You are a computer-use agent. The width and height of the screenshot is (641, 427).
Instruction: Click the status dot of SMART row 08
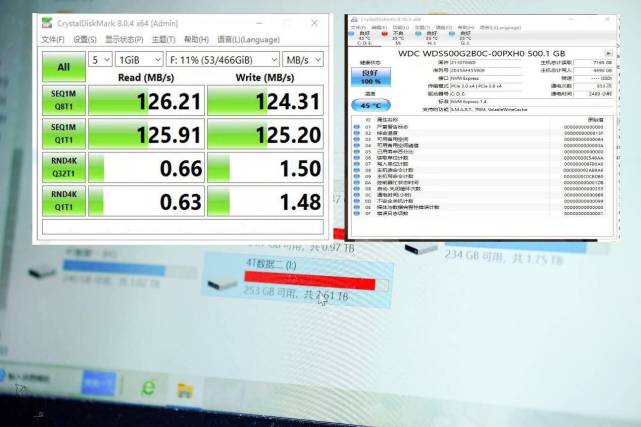[x=357, y=170]
